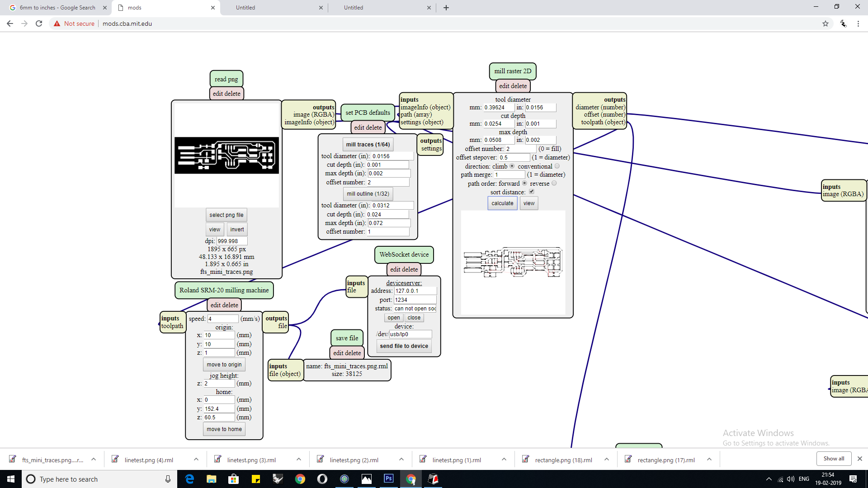868x488 pixels.
Task: Toggle sort distance checkbox
Action: click(532, 192)
